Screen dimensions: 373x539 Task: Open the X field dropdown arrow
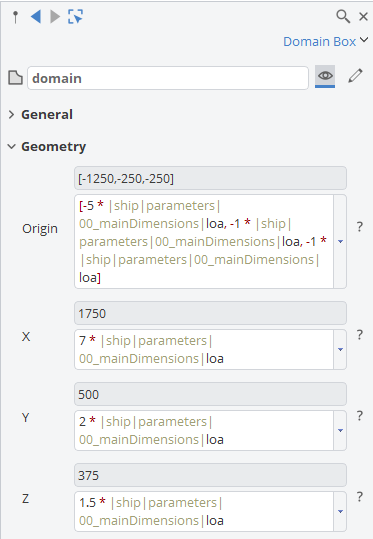click(340, 350)
